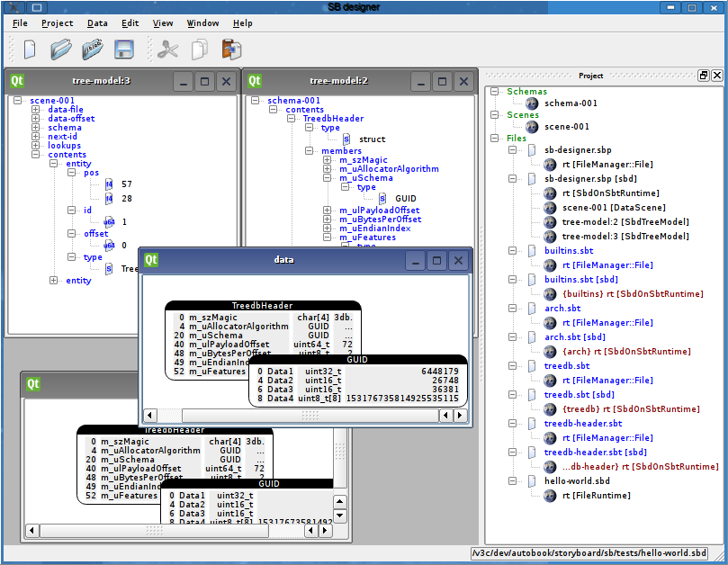The height and width of the screenshot is (565, 728).
Task: Click the Paste toolbar icon
Action: pyautogui.click(x=231, y=49)
